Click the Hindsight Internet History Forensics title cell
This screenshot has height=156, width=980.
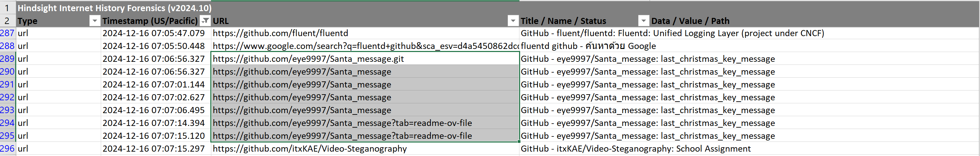pos(115,8)
